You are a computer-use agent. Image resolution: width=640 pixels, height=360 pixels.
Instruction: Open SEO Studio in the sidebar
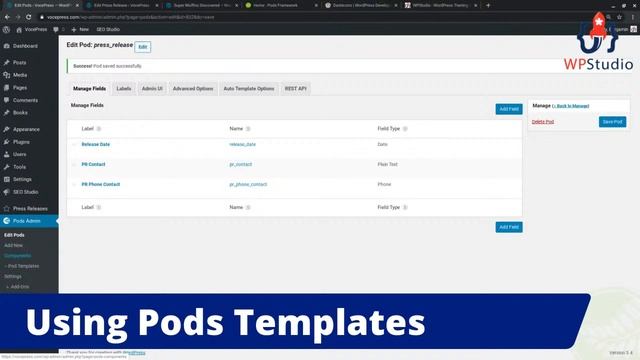25,192
